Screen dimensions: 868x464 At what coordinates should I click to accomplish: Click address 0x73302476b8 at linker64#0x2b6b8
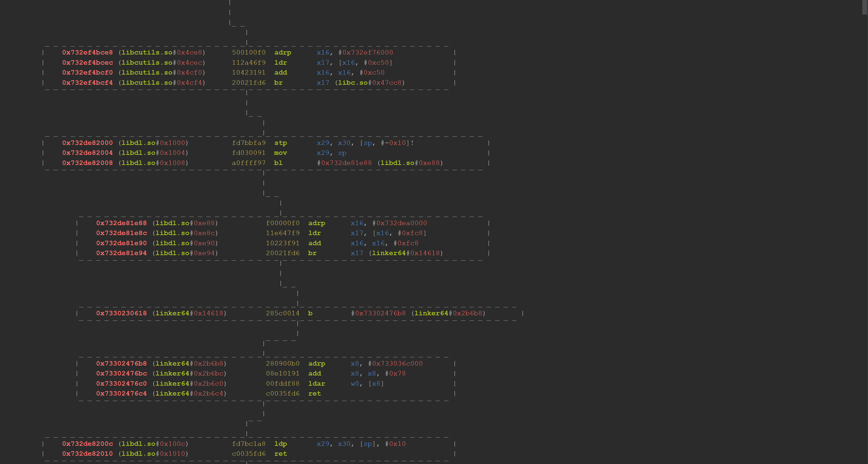point(121,363)
